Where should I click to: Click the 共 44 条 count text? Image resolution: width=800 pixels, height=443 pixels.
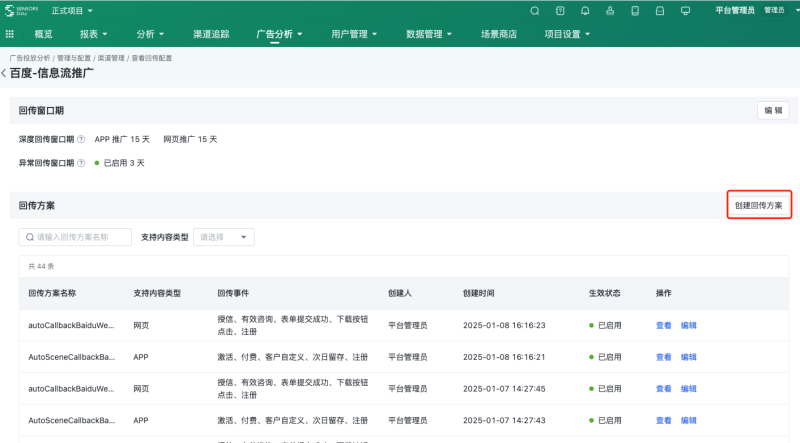[41, 266]
